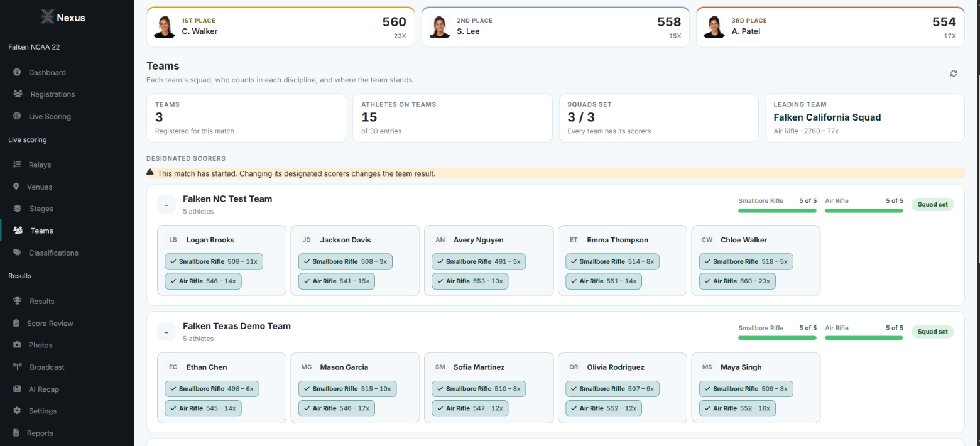Viewport: 980px width, 446px height.
Task: Open the 3rd place A. Patel card
Action: pos(830,27)
